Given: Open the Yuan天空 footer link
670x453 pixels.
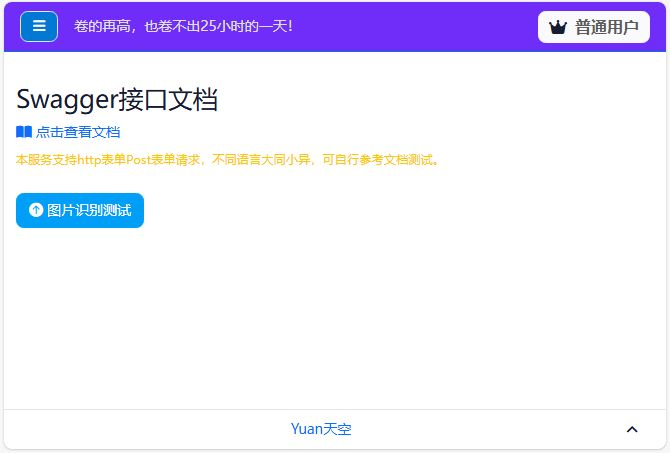Looking at the screenshot, I should click(x=321, y=429).
